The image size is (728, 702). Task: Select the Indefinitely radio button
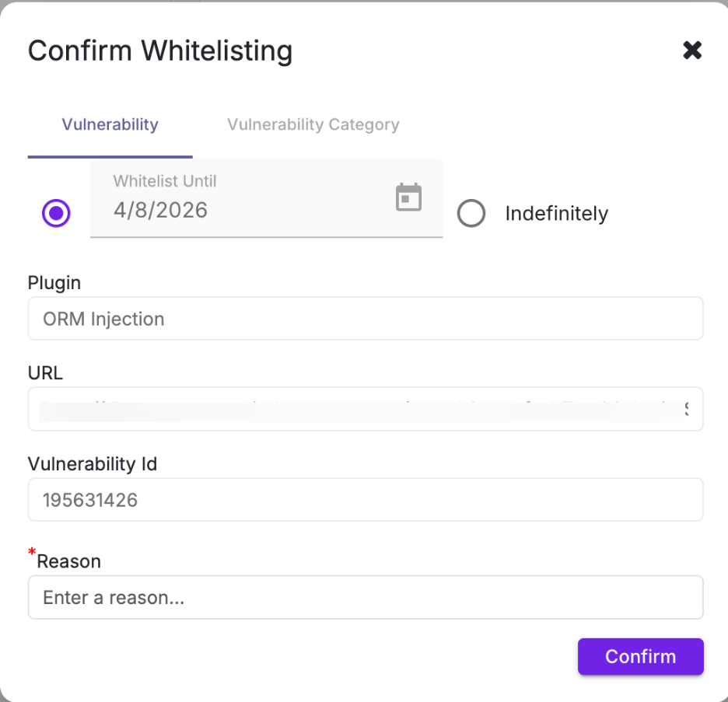tap(471, 213)
